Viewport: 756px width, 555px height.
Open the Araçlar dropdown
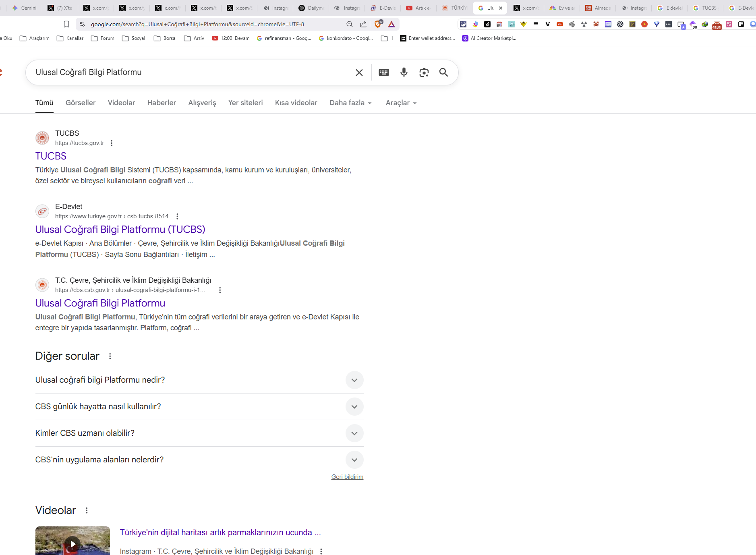(401, 103)
